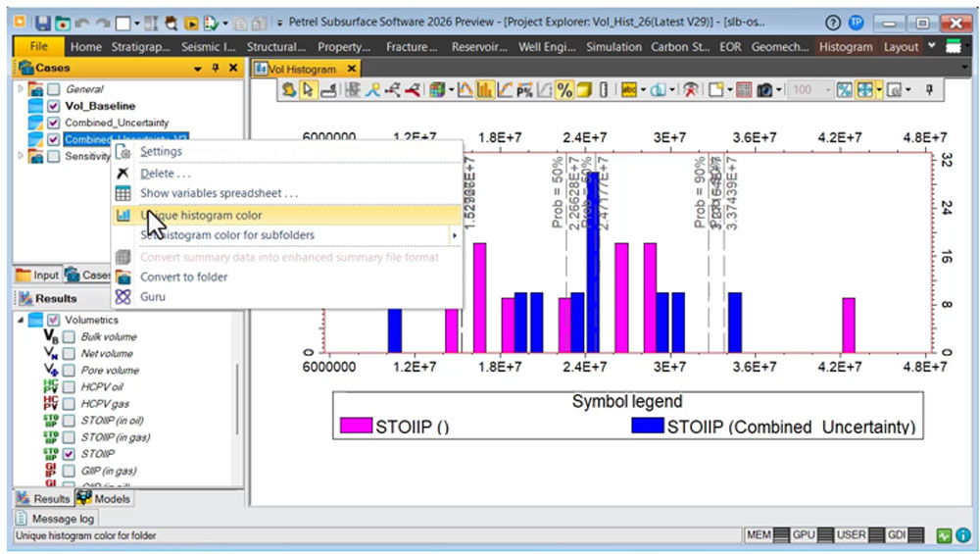Click the distribution curve icon before histogram bars
Screen dimensions: 980x554
click(465, 90)
